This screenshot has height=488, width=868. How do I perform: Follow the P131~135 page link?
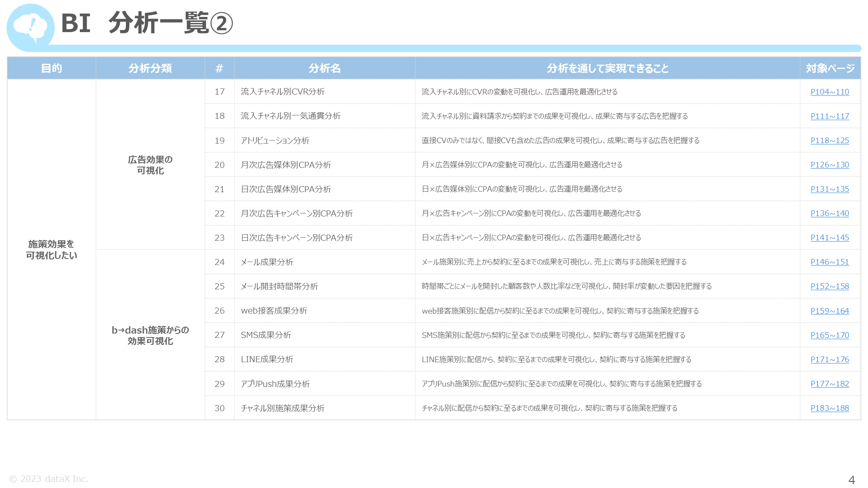829,189
